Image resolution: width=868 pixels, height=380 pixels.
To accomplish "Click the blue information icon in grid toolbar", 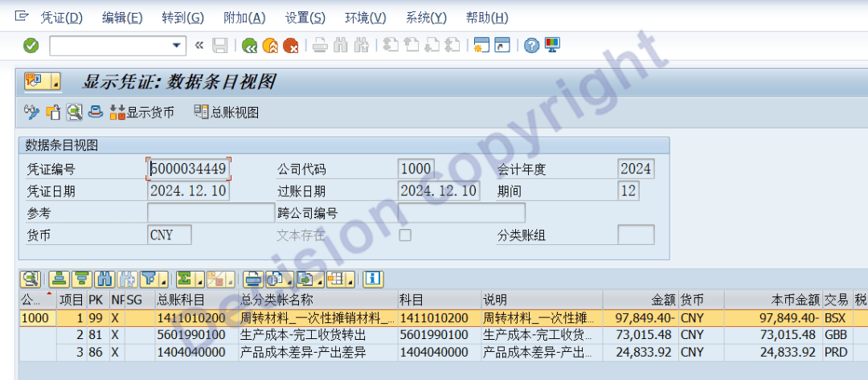I will click(x=372, y=279).
